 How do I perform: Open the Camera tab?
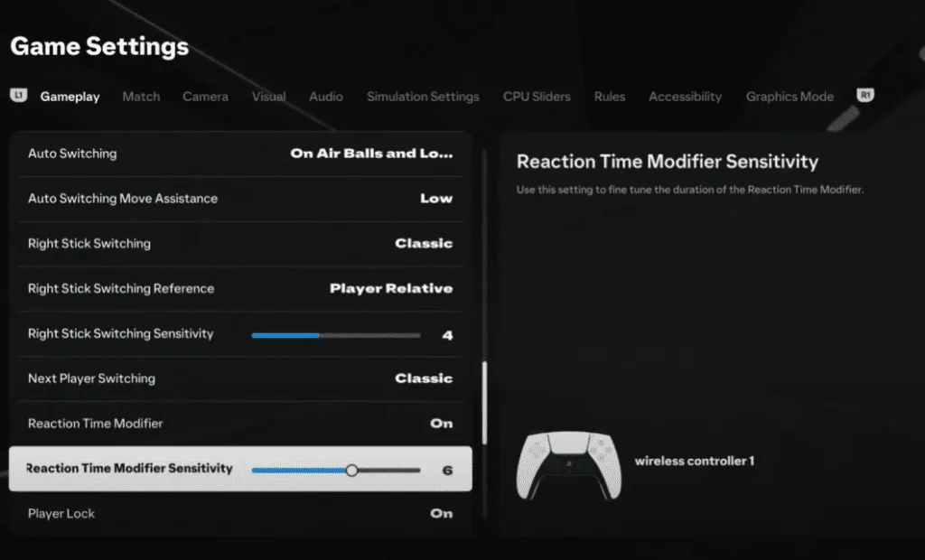click(x=205, y=97)
